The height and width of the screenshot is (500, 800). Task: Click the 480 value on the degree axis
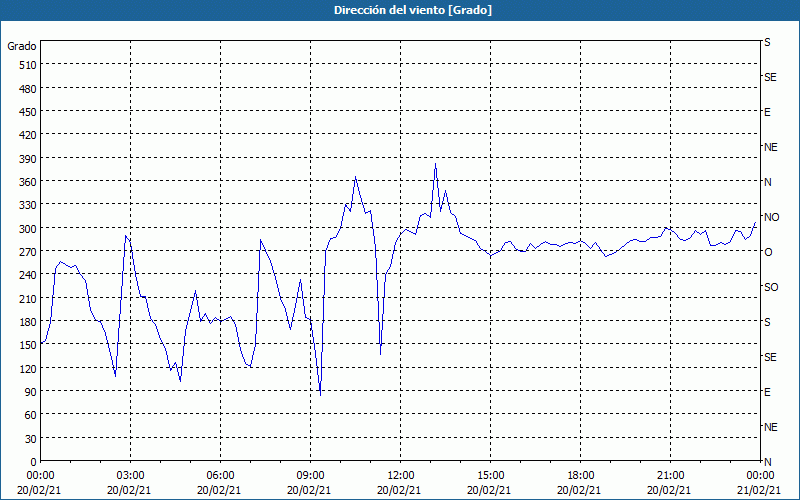pyautogui.click(x=29, y=89)
